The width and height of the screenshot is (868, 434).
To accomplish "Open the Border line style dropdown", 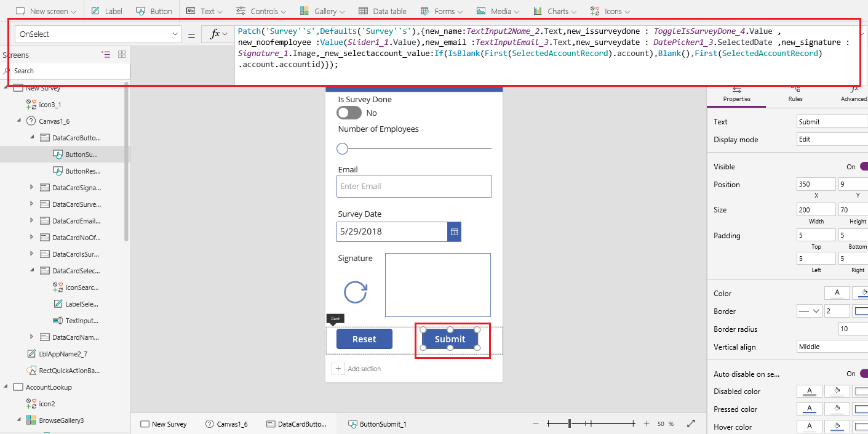I will tap(809, 311).
